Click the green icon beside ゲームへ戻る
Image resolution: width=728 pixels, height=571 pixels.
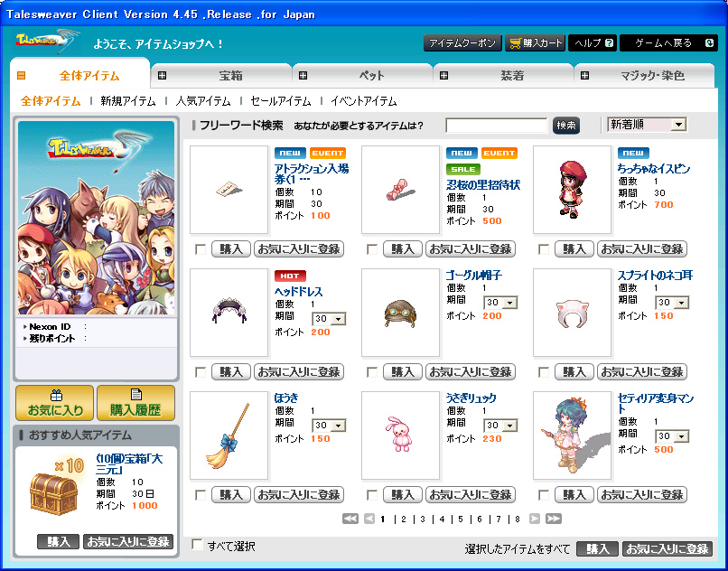click(709, 43)
